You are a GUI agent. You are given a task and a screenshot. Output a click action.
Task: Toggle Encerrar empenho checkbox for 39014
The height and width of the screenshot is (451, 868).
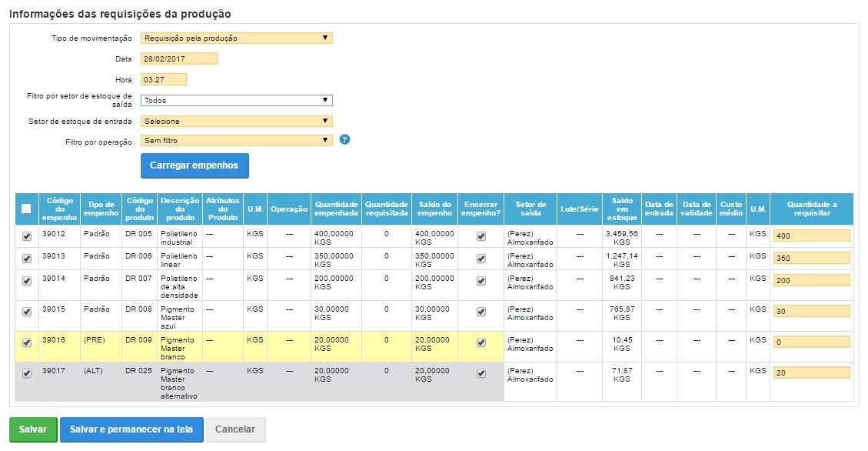coord(481,281)
